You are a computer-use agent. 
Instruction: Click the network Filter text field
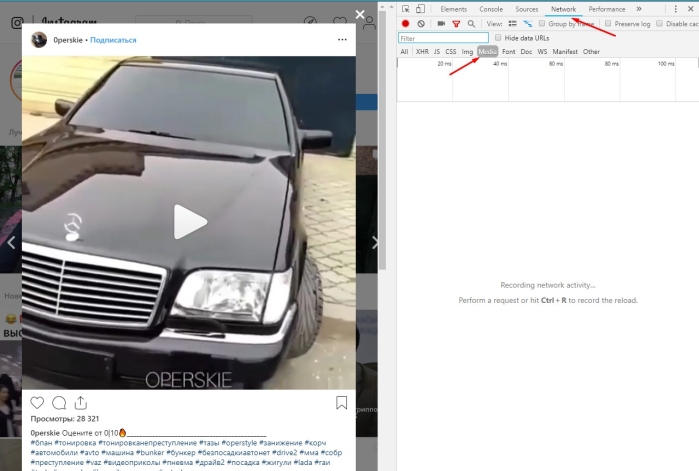[x=444, y=38]
